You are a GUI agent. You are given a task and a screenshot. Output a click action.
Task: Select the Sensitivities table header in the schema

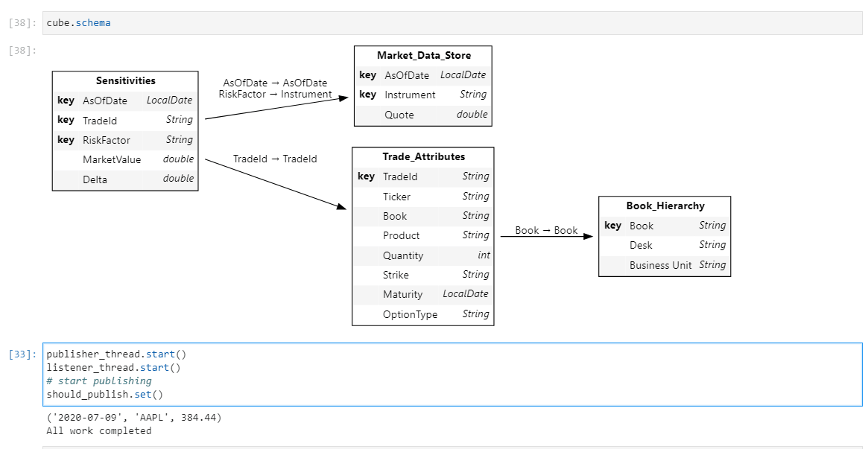click(125, 80)
